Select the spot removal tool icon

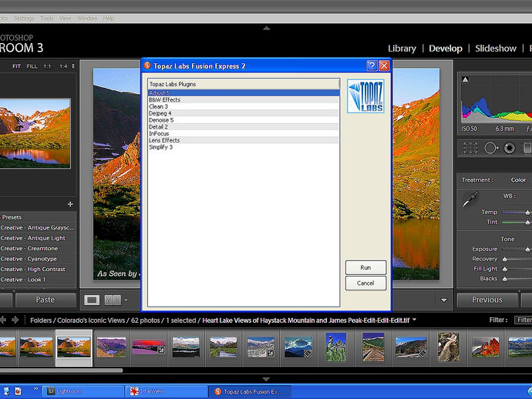tap(491, 148)
